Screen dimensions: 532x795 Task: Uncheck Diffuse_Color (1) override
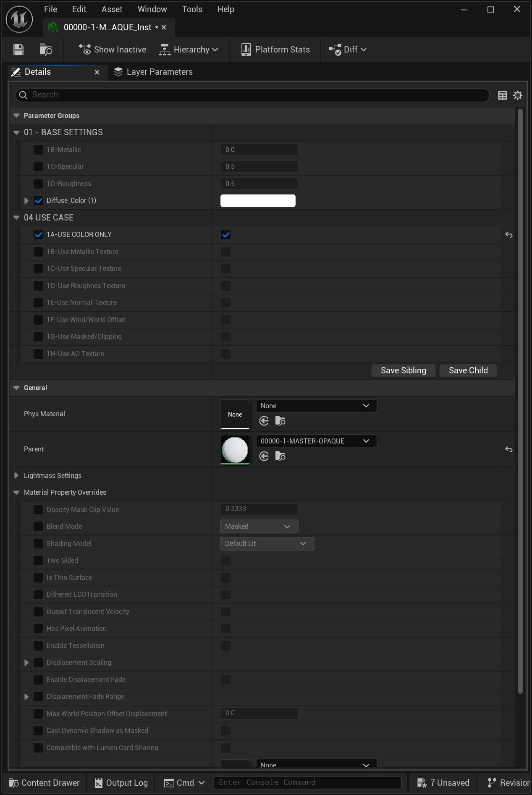point(38,200)
